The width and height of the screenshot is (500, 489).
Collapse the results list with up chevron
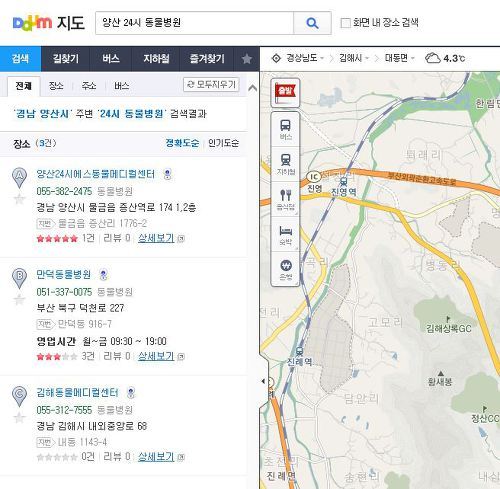[x=253, y=88]
